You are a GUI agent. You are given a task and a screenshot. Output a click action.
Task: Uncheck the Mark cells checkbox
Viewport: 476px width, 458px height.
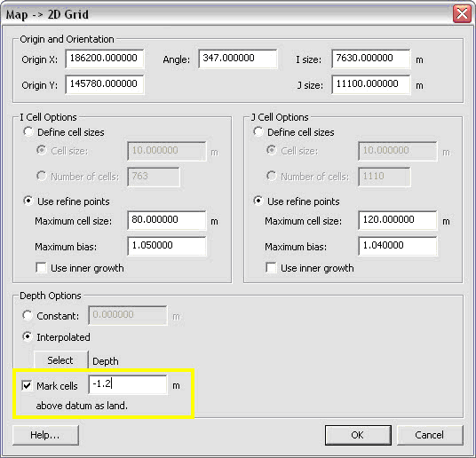tap(27, 386)
